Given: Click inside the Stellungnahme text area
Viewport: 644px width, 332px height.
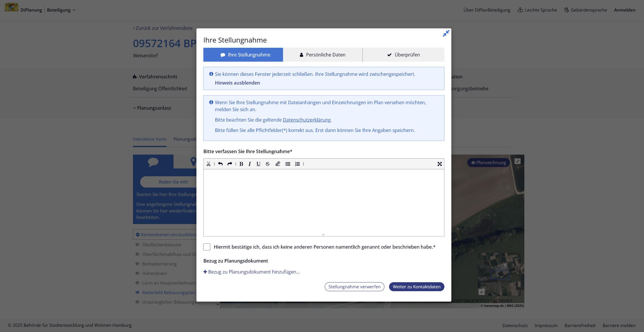Looking at the screenshot, I should [324, 203].
